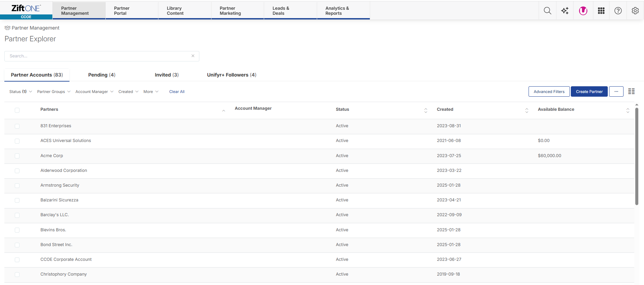Clear the search box with the X icon

pyautogui.click(x=193, y=56)
